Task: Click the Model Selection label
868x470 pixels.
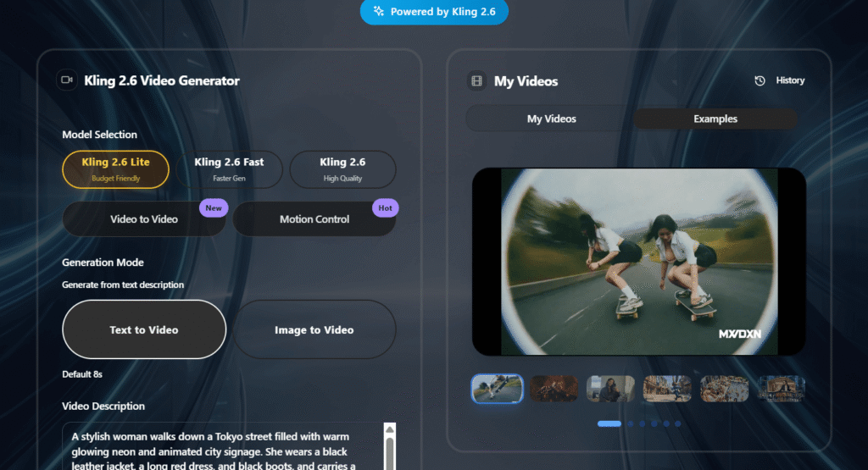Action: pyautogui.click(x=100, y=135)
